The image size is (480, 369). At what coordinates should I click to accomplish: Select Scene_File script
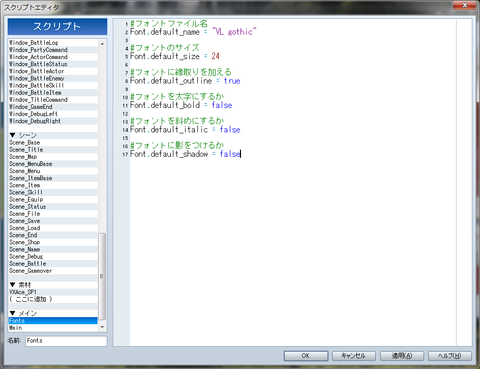click(x=53, y=214)
